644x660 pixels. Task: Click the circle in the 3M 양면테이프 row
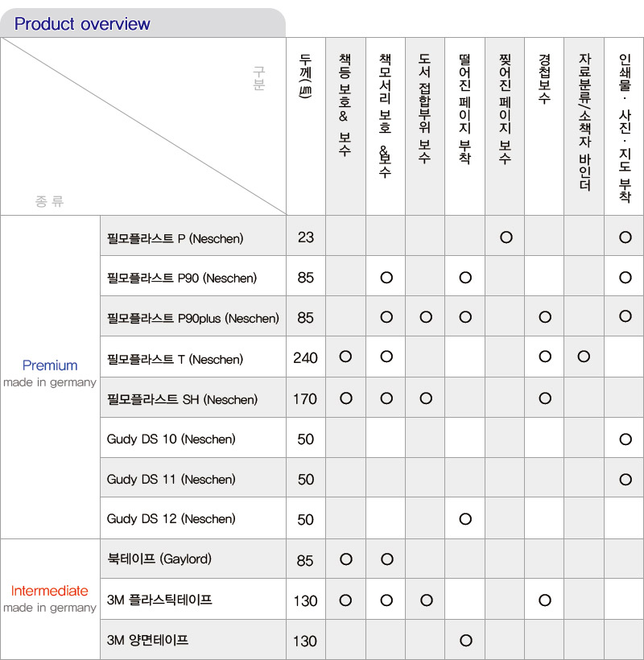coord(466,641)
